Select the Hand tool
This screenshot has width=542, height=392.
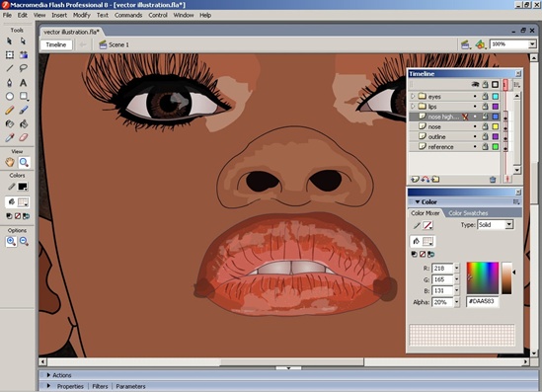pos(10,162)
